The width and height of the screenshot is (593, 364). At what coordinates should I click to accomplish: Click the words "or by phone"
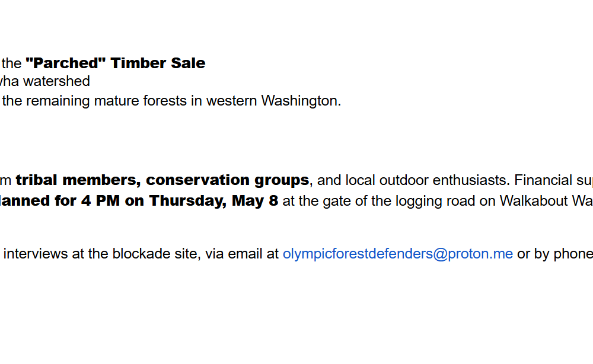coord(554,254)
